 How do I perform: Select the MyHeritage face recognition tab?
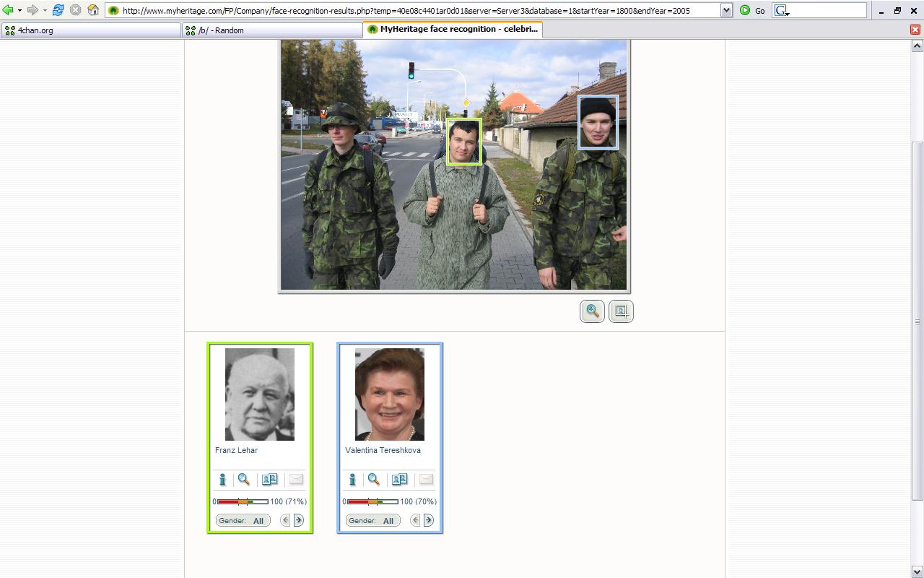(452, 29)
